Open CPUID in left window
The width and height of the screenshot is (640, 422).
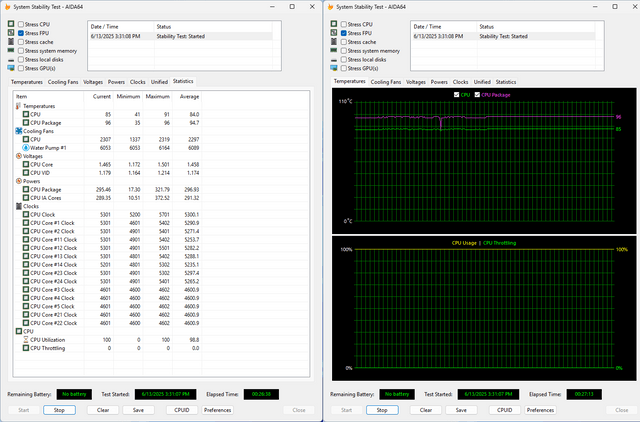pyautogui.click(x=182, y=410)
